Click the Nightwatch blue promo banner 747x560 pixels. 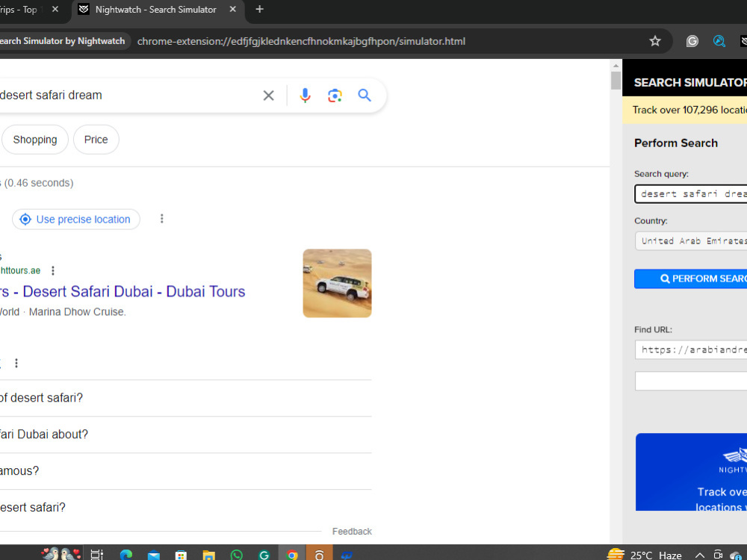pos(691,472)
